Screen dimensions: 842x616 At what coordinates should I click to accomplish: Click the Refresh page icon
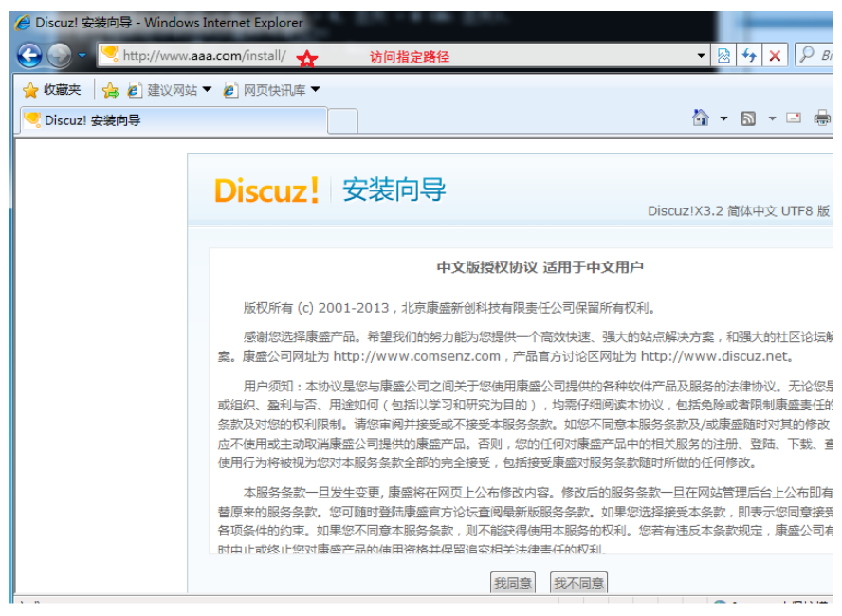(749, 55)
